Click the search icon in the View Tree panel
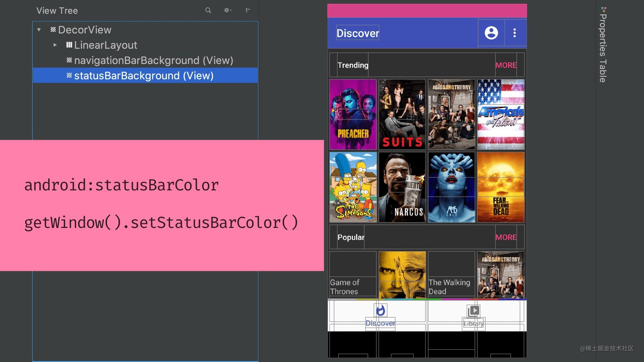The image size is (644, 362). (208, 10)
